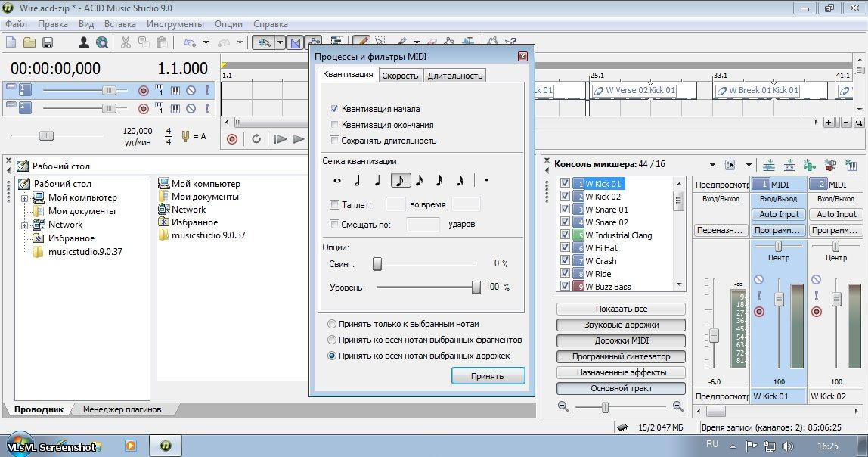
Task: Solo track 2 with the exclamation icon
Action: [207, 108]
